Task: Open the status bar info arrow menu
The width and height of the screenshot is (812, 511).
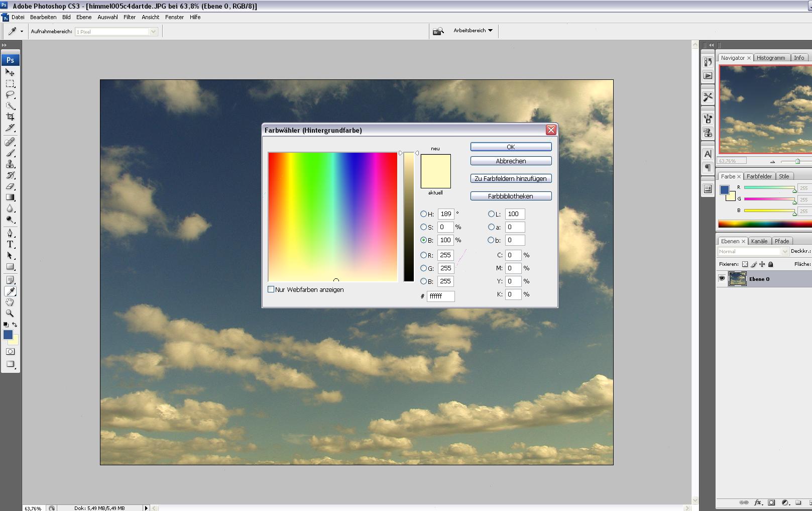Action: pos(146,508)
